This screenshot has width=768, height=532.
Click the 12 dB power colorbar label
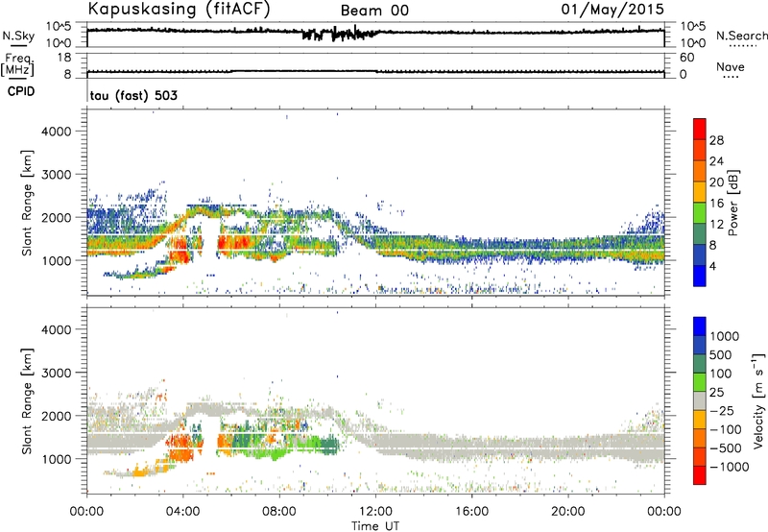[716, 225]
